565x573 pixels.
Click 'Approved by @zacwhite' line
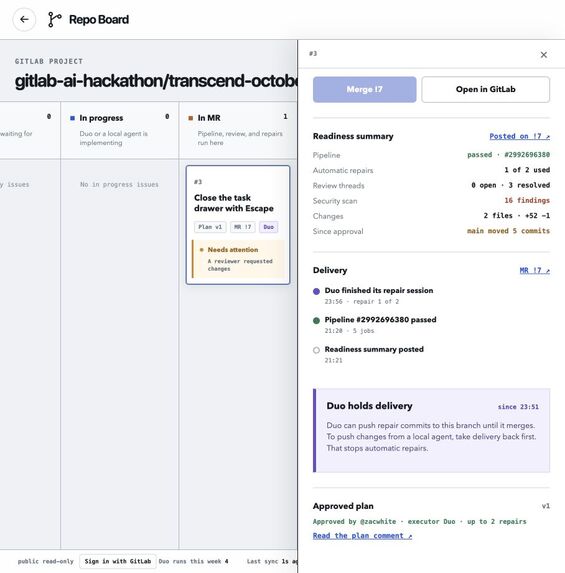click(x=419, y=521)
